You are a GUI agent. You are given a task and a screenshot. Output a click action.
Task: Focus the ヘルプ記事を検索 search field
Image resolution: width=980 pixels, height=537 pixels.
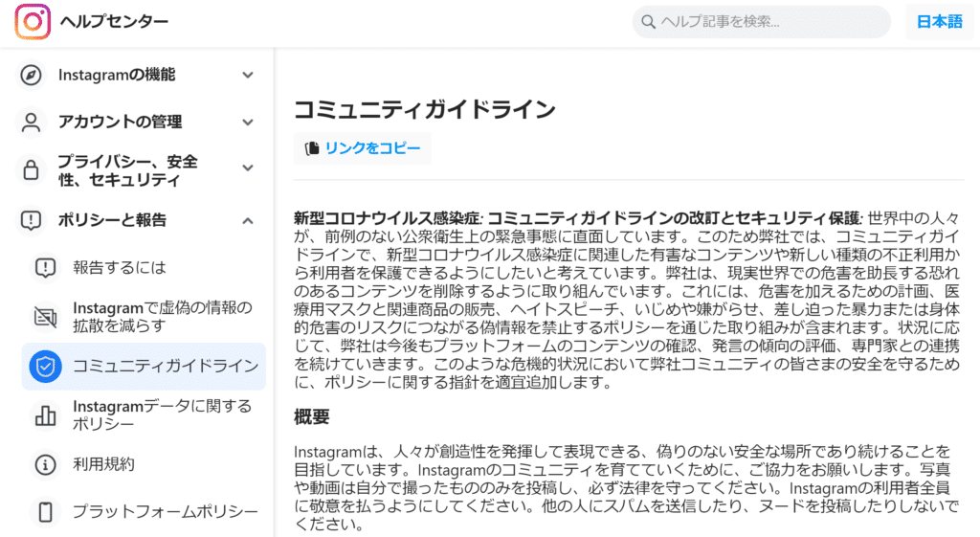(761, 22)
